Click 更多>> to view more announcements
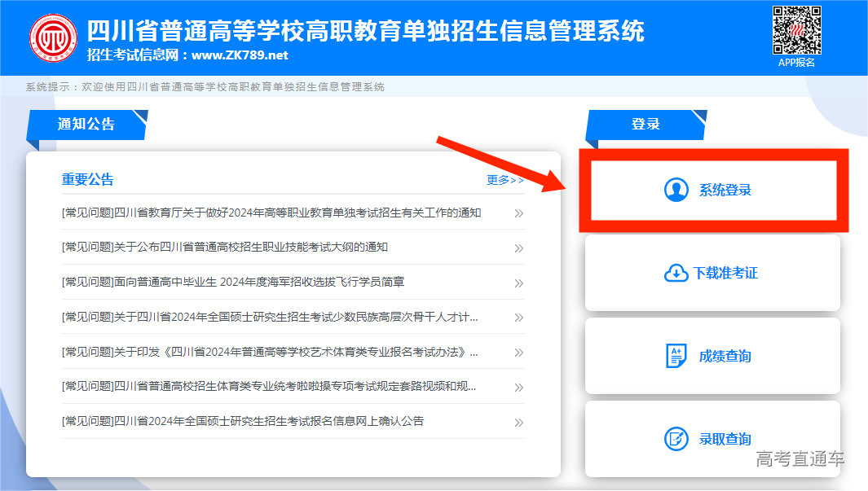This screenshot has height=491, width=868. click(x=504, y=180)
